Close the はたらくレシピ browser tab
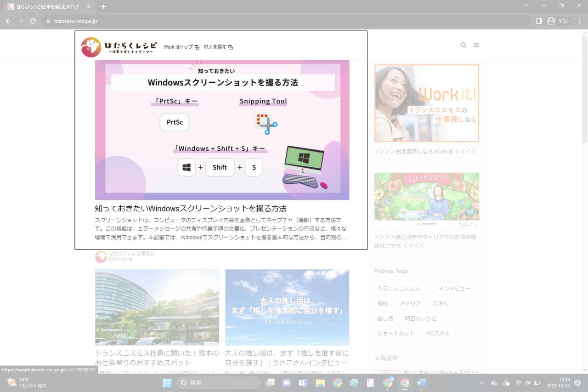Image resolution: width=588 pixels, height=392 pixels. pyautogui.click(x=89, y=7)
